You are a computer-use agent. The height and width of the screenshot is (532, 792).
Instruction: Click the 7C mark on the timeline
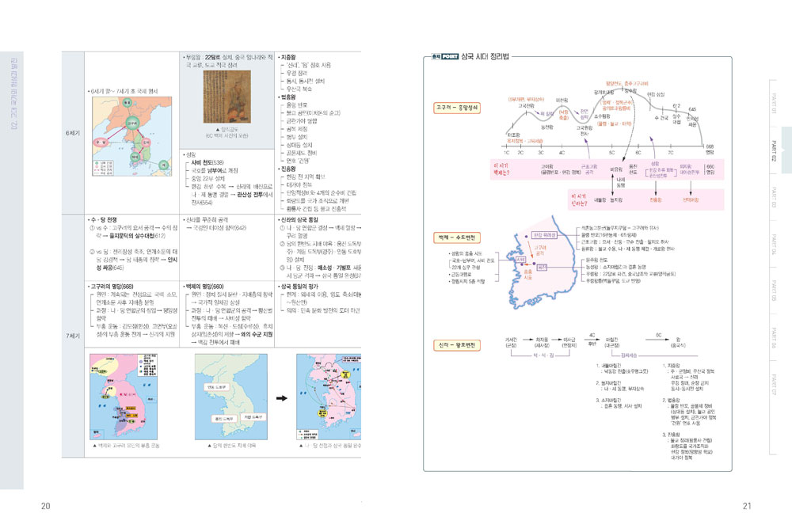(x=670, y=153)
